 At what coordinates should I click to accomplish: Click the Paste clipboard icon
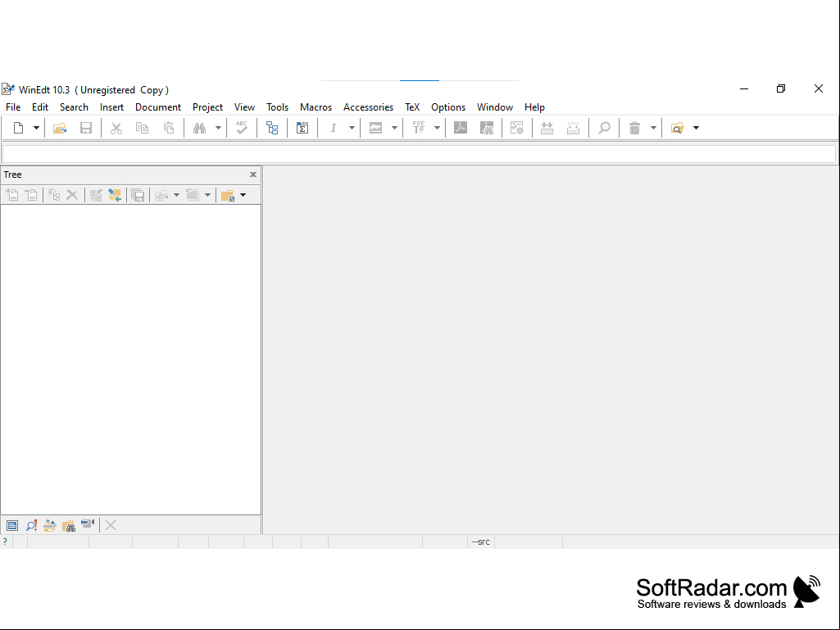pyautogui.click(x=169, y=128)
